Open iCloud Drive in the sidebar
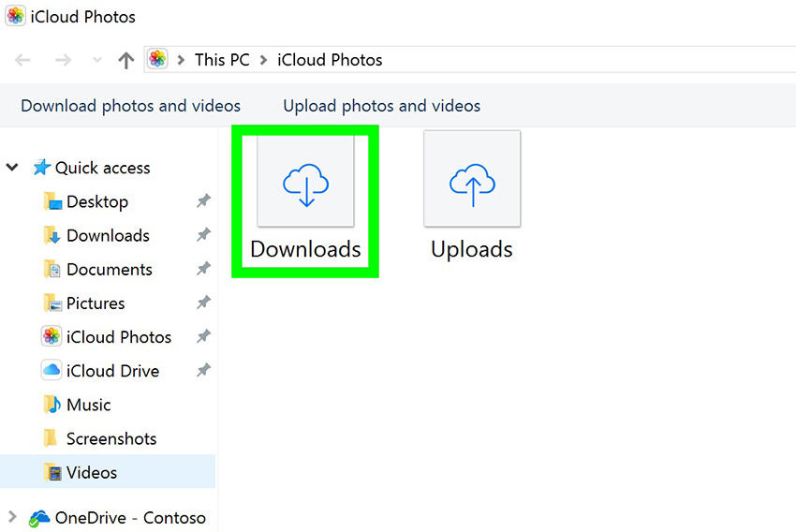Viewport: 796px width, 532px height. [x=112, y=371]
